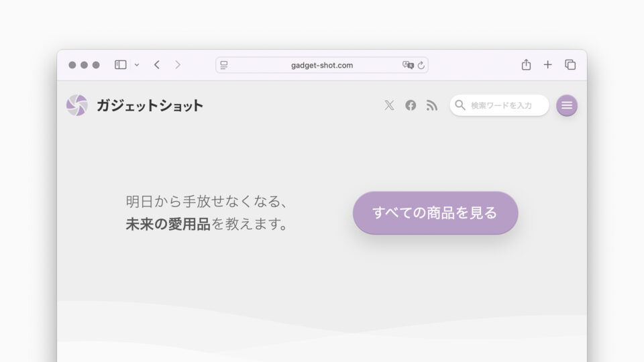644x362 pixels.
Task: Go forward with the forward arrow
Action: [x=177, y=65]
